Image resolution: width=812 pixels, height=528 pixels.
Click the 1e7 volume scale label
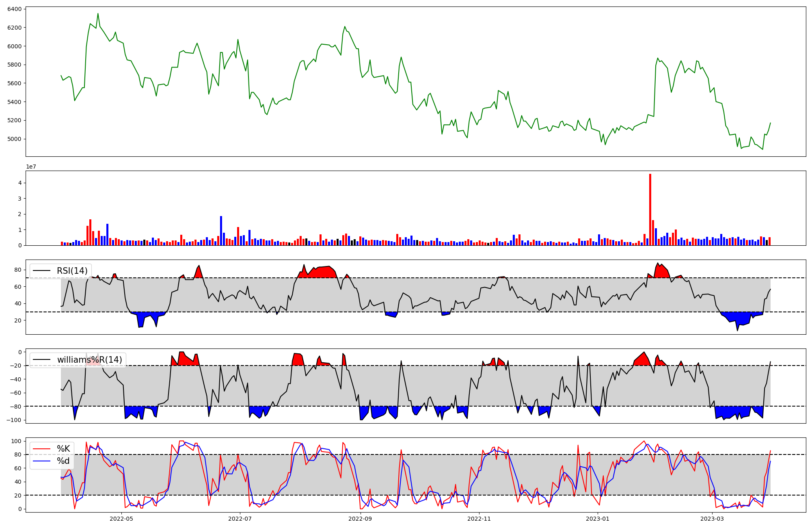[31, 167]
